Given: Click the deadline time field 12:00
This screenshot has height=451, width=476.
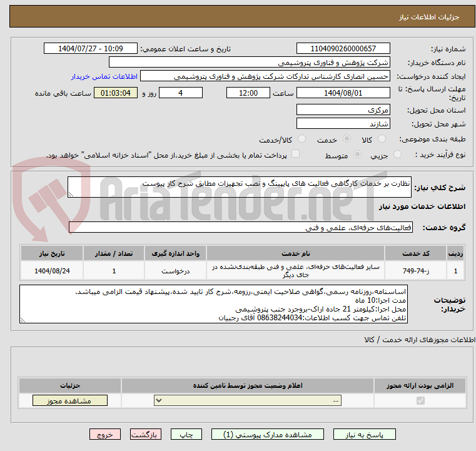Looking at the screenshot, I should pyautogui.click(x=248, y=93).
